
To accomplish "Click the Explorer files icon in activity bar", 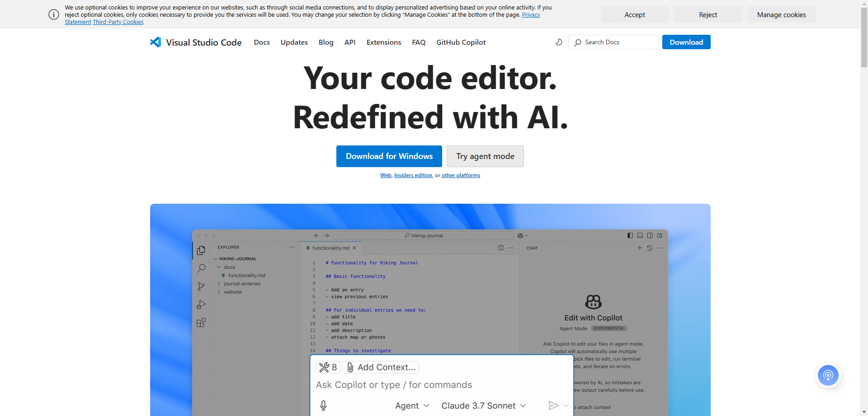I will (x=201, y=250).
